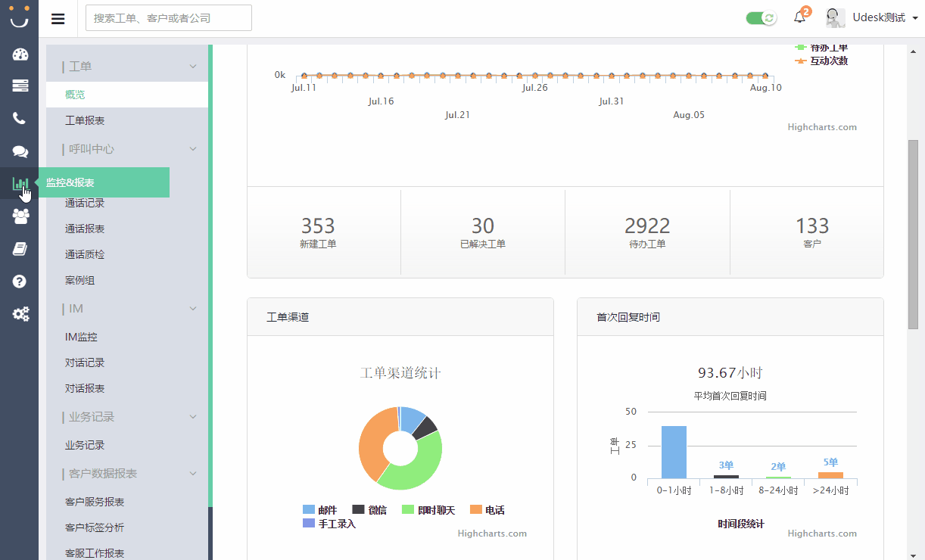Click the hamburger menu button
Screen dimensions: 925x560
[x=58, y=19]
